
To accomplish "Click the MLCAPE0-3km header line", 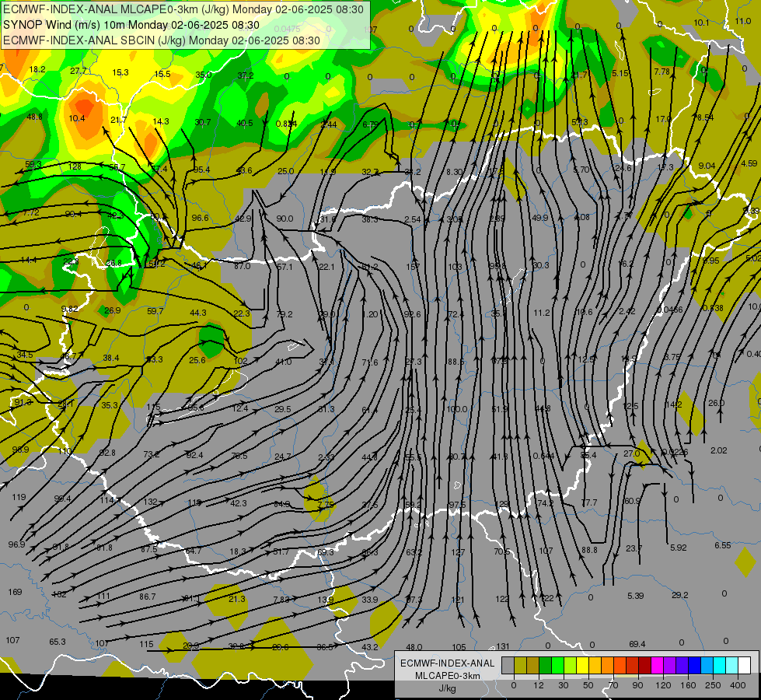I will (x=183, y=9).
